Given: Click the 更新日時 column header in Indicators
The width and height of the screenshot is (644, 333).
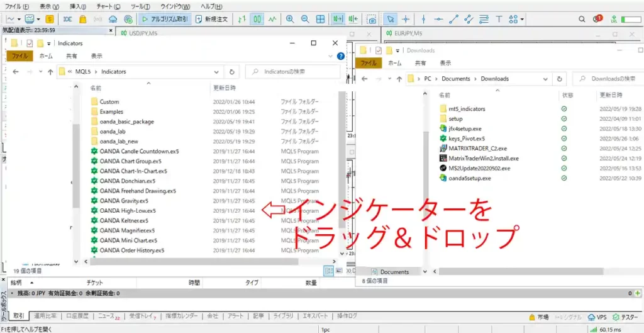Looking at the screenshot, I should (225, 88).
